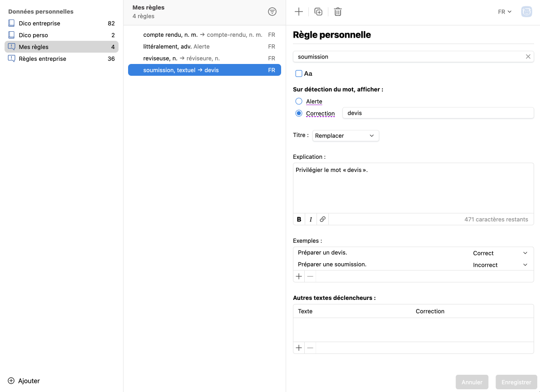Click Ajouter at bottom of sidebar
Image resolution: width=540 pixels, height=392 pixels.
coord(24,381)
